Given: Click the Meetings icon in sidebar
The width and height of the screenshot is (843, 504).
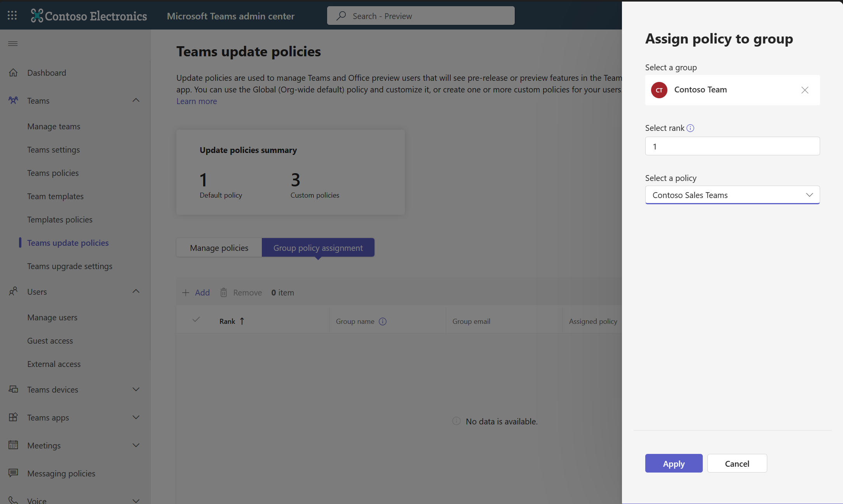Looking at the screenshot, I should [x=13, y=445].
